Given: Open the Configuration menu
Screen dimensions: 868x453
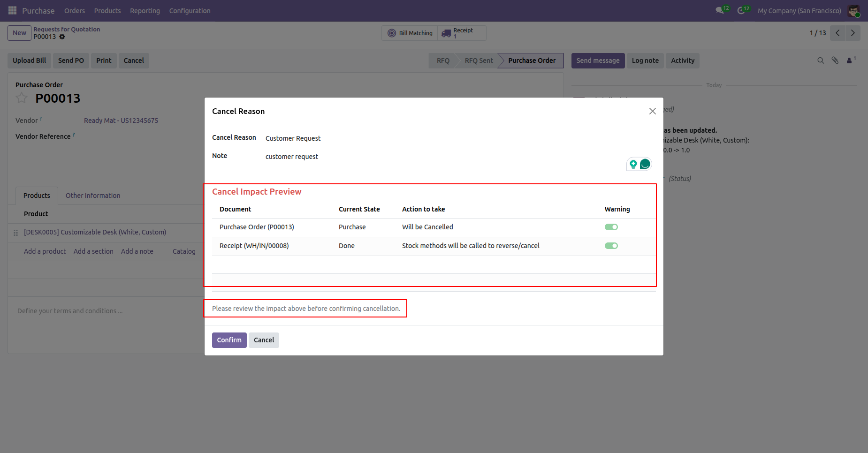Looking at the screenshot, I should (x=190, y=10).
